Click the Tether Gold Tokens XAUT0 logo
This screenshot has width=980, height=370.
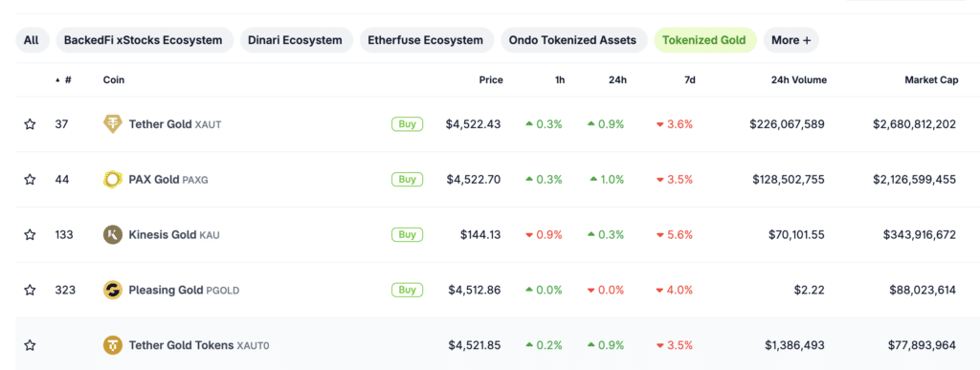pyautogui.click(x=113, y=345)
